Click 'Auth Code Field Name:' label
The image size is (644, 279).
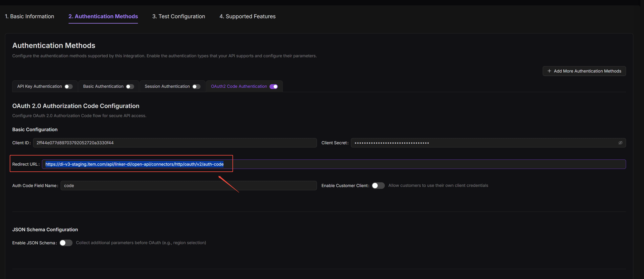coord(35,185)
